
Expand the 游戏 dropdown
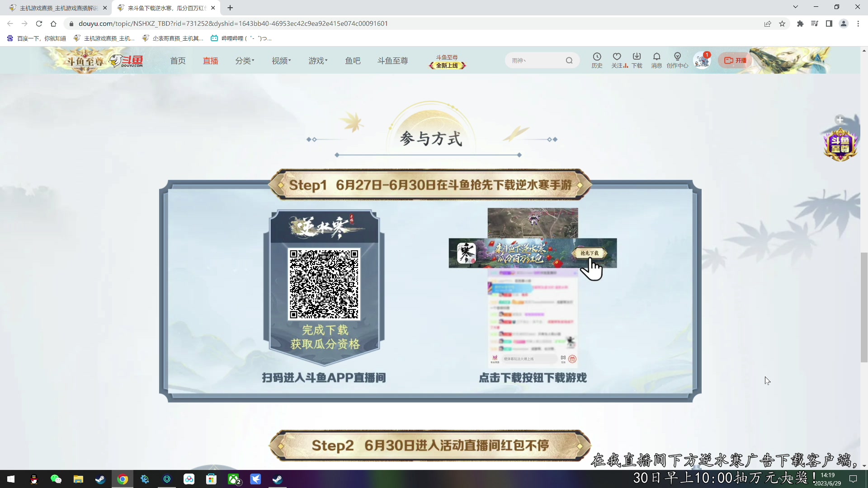point(318,61)
